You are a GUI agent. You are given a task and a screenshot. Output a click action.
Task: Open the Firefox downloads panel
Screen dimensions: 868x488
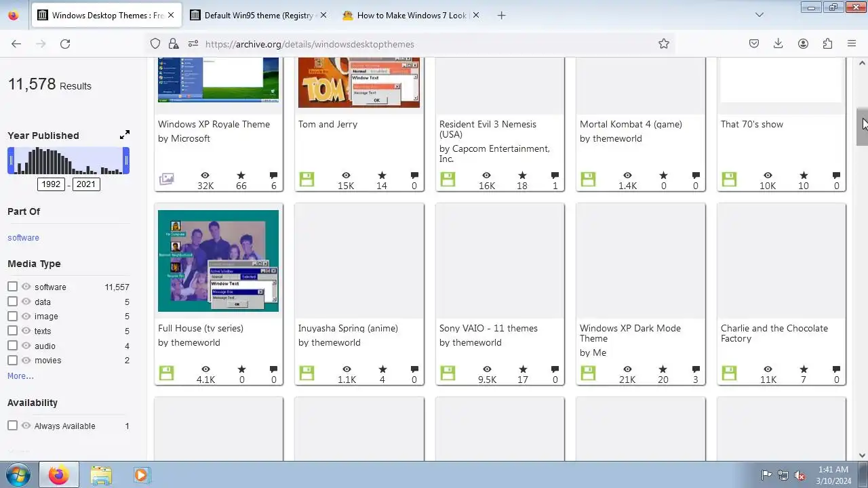(x=778, y=44)
